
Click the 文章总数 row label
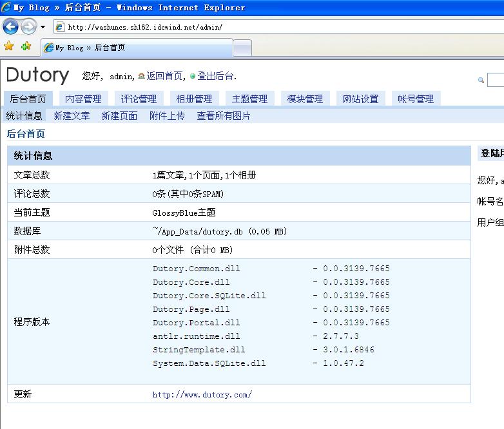(x=32, y=175)
